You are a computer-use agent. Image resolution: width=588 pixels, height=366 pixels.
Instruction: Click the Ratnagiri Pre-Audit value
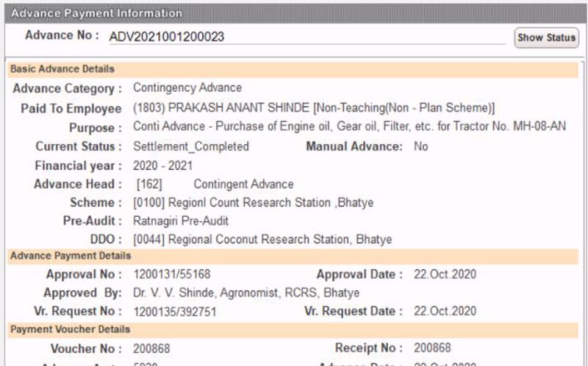pyautogui.click(x=181, y=221)
